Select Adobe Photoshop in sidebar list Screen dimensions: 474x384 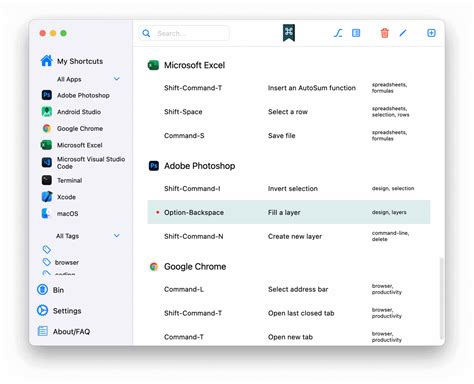pyautogui.click(x=83, y=95)
